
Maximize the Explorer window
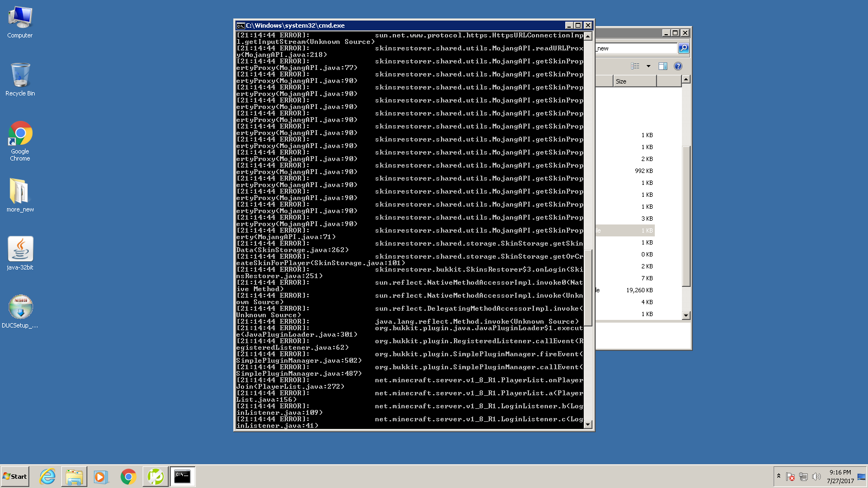point(675,33)
